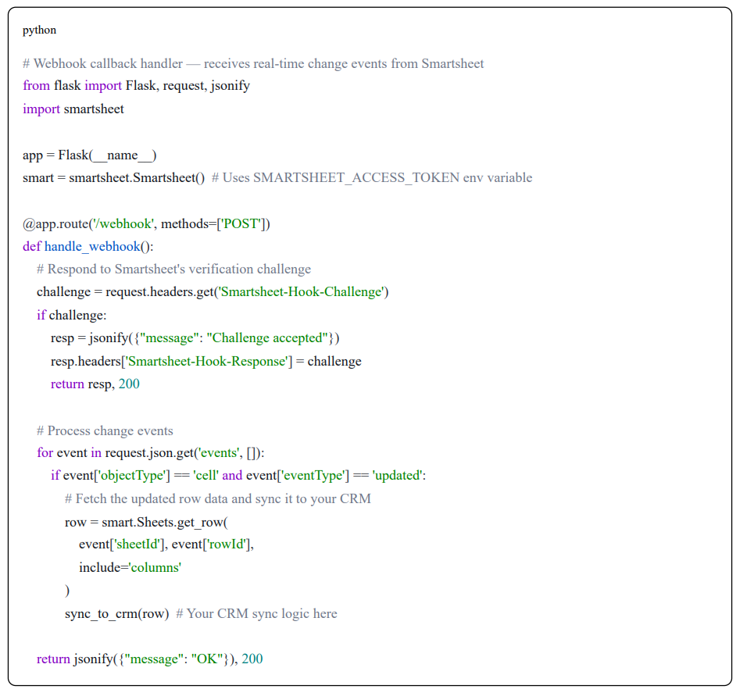Click the import smartsheet line
The image size is (747, 700).
click(74, 109)
